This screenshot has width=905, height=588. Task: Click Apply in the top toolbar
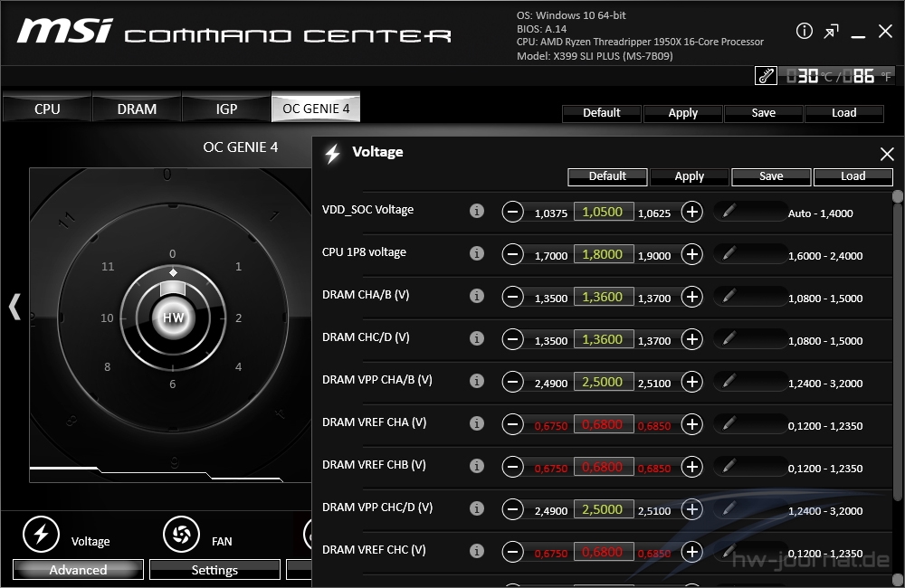[682, 113]
